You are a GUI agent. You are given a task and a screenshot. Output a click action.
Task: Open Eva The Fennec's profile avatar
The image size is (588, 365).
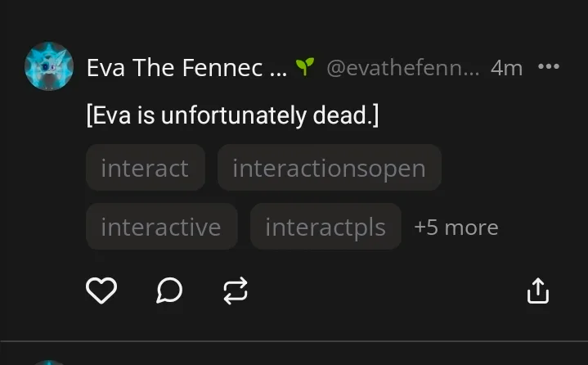(49, 67)
